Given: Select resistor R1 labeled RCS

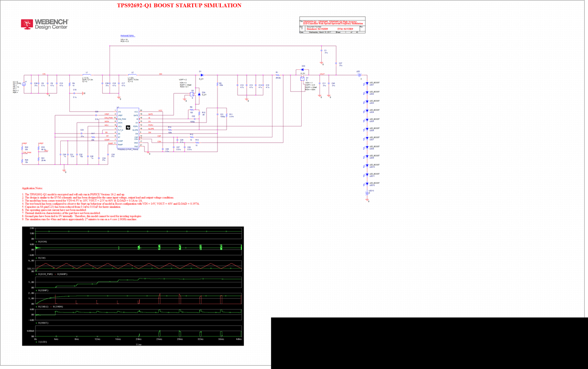Looking at the screenshot, I should click(277, 75).
